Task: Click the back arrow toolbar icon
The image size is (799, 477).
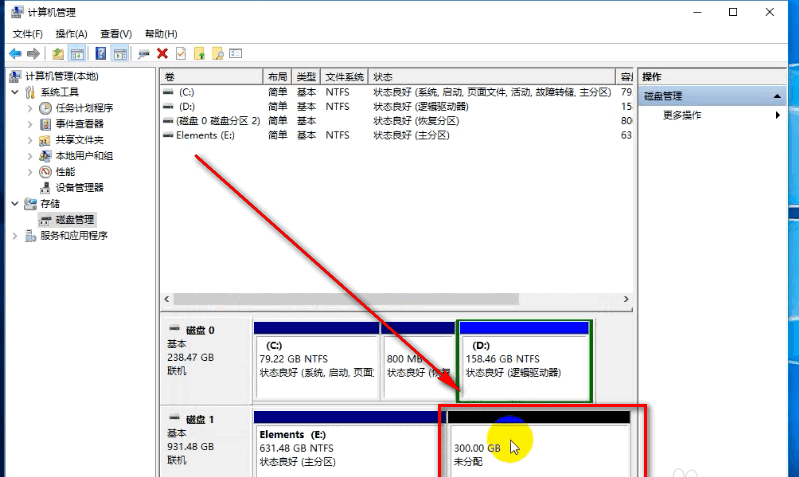Action: (15, 53)
